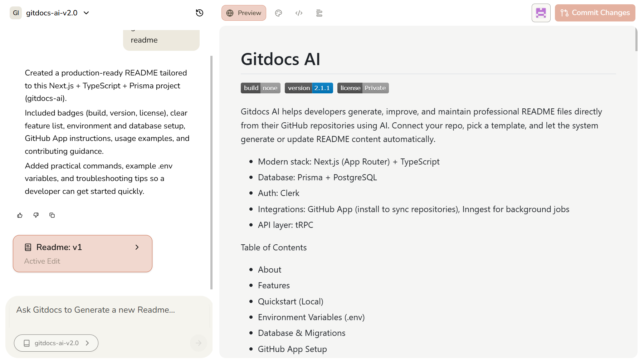The height and width of the screenshot is (362, 644).
Task: Open the version history icon
Action: pyautogui.click(x=200, y=13)
